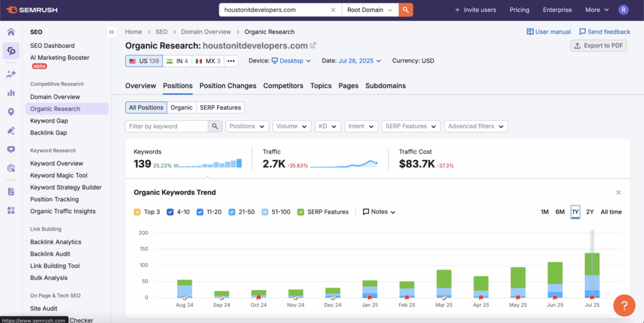Click the Home icon in sidebar
Screen dimensions: 644x323
[11, 32]
